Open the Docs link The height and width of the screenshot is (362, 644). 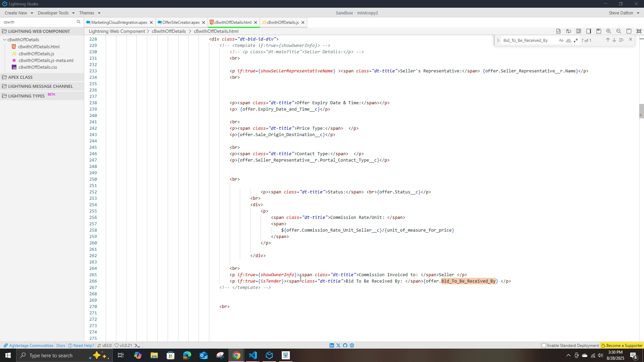point(61,346)
